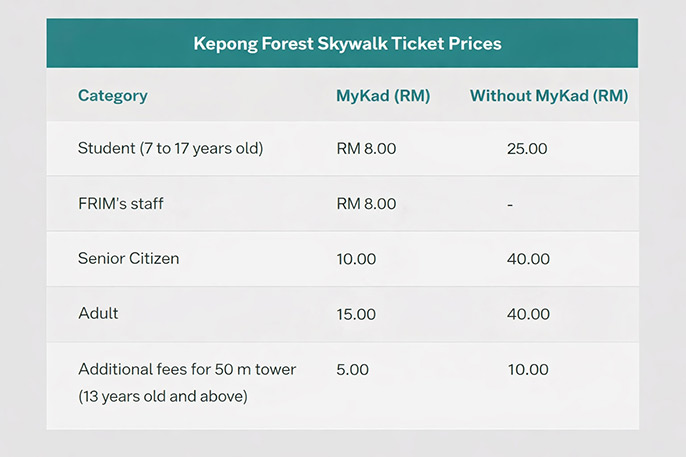Viewport: 686px width, 457px height.
Task: Click the Without MyKad (RM) column header
Action: (549, 96)
